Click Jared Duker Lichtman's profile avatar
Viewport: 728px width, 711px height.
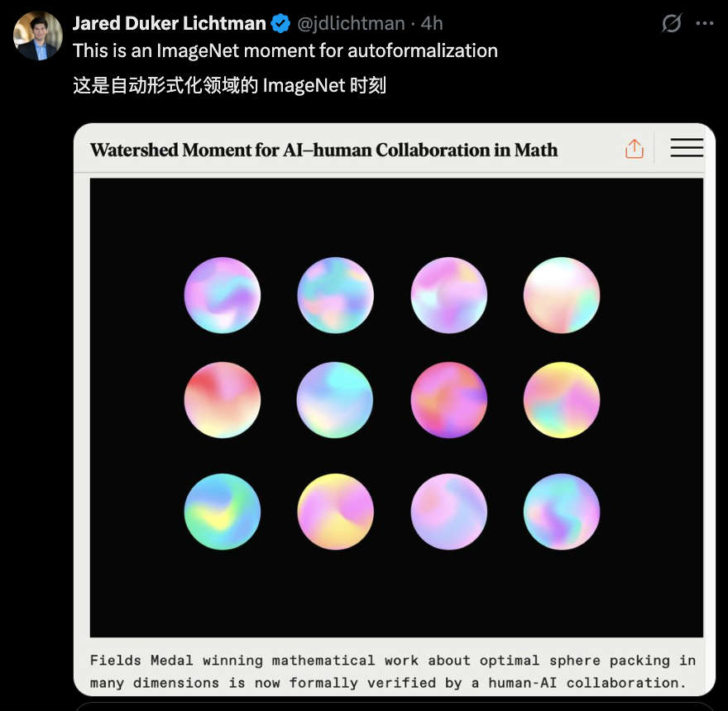coord(38,36)
